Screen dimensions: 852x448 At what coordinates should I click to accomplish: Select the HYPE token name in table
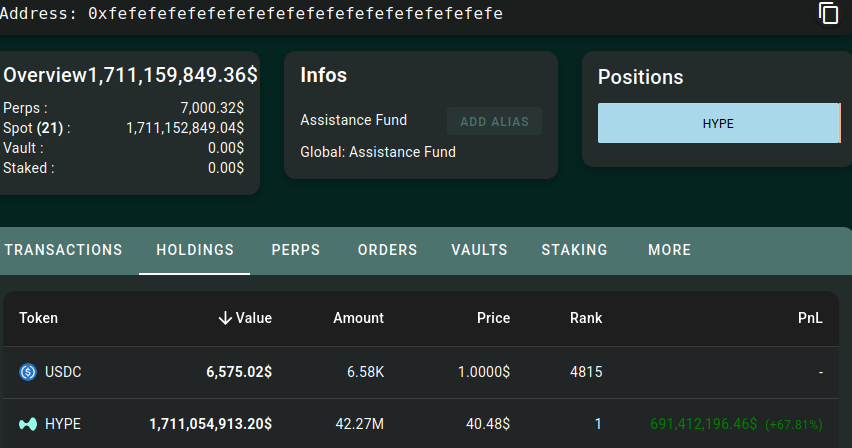click(62, 424)
